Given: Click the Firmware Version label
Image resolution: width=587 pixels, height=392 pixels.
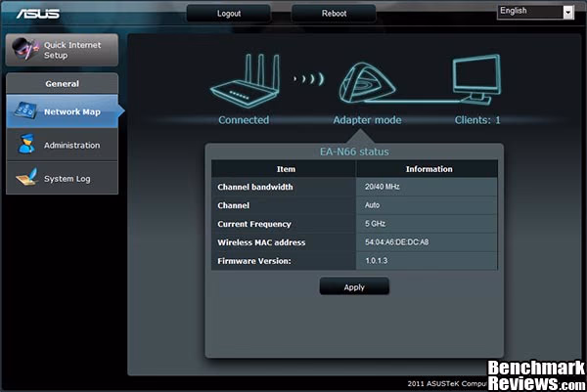Looking at the screenshot, I should (254, 261).
